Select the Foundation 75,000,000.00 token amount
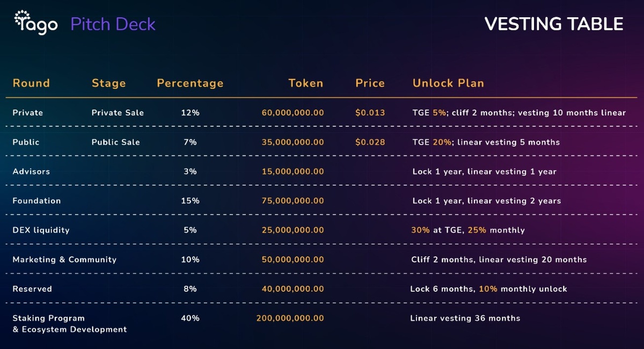The width and height of the screenshot is (644, 349). coord(292,201)
